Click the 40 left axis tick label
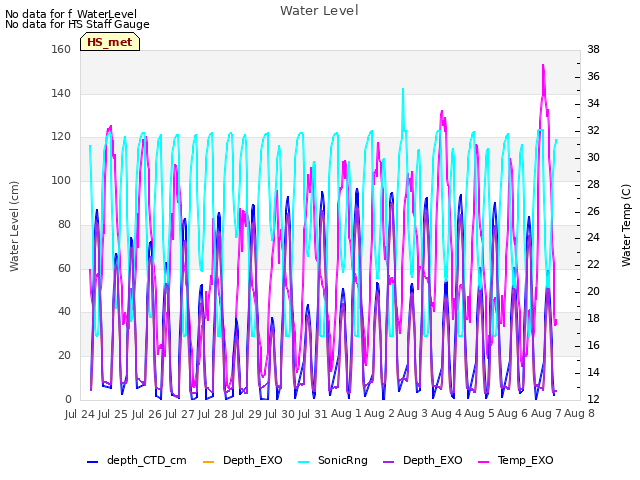Image resolution: width=640 pixels, height=480 pixels. click(x=64, y=311)
